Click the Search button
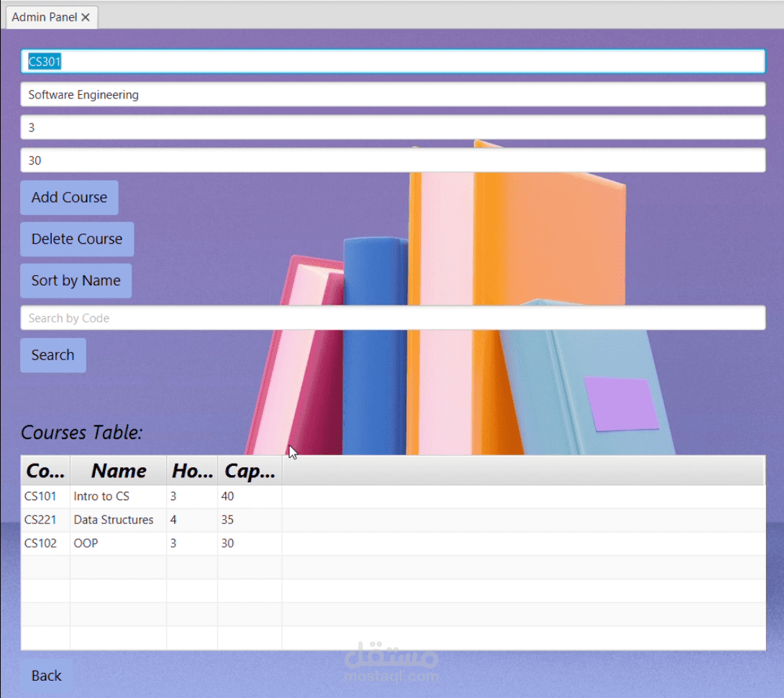The width and height of the screenshot is (784, 698). pyautogui.click(x=53, y=354)
